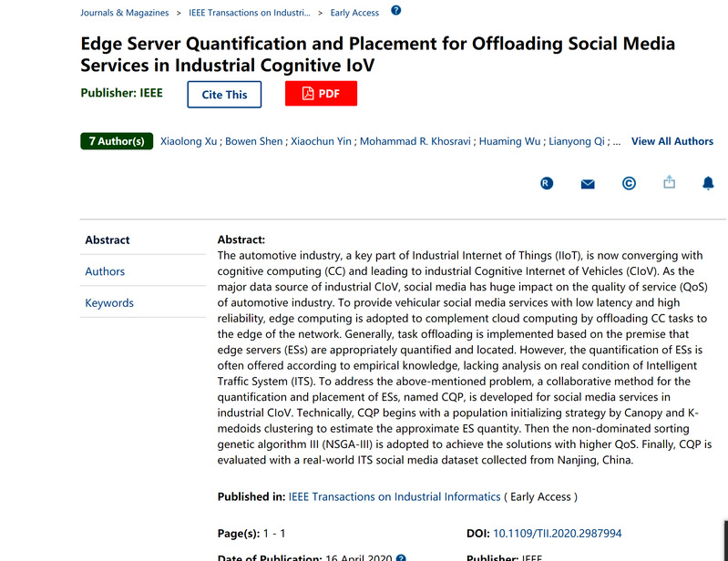This screenshot has height=561, width=728.
Task: Open author Xiaolong Xu's profile
Action: (x=190, y=141)
